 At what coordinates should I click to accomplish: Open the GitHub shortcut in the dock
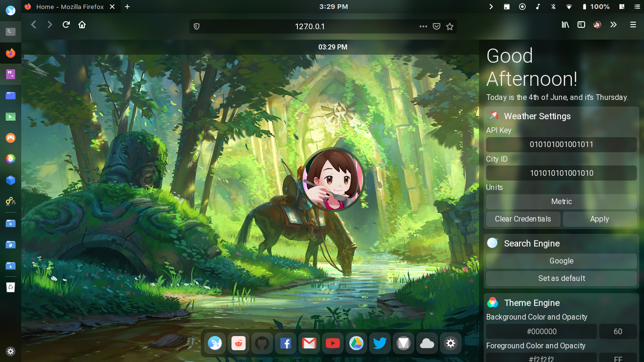pyautogui.click(x=262, y=343)
